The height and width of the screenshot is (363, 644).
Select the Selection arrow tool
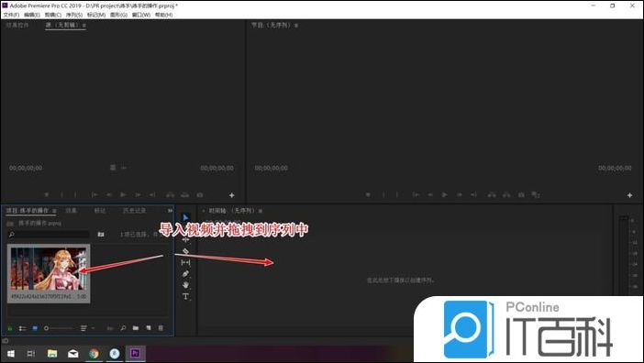point(185,217)
